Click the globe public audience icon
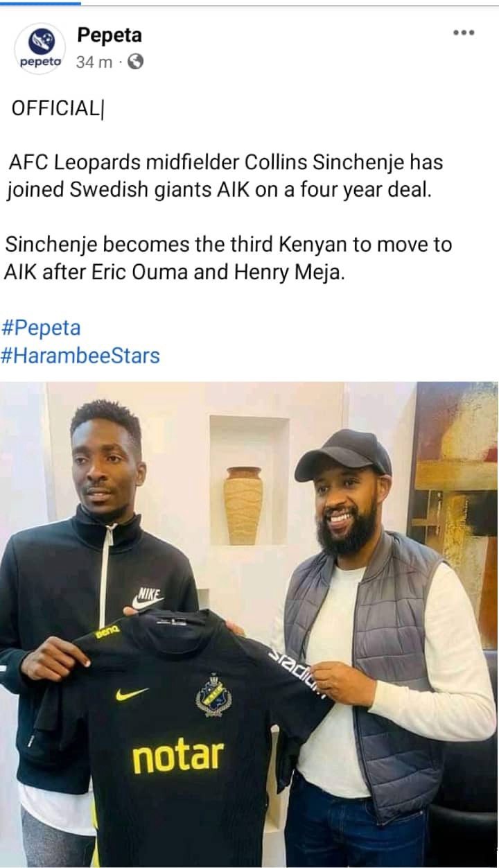The width and height of the screenshot is (499, 868). point(136,62)
